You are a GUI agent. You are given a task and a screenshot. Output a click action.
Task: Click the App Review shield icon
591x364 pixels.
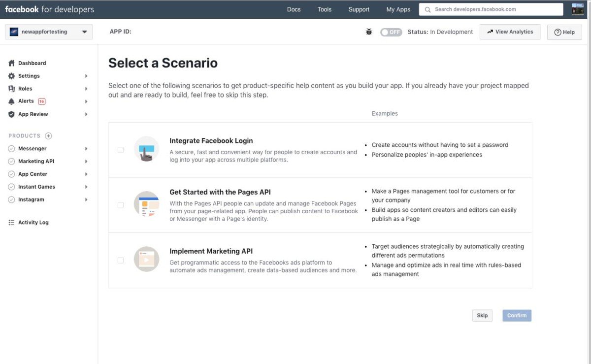11,114
